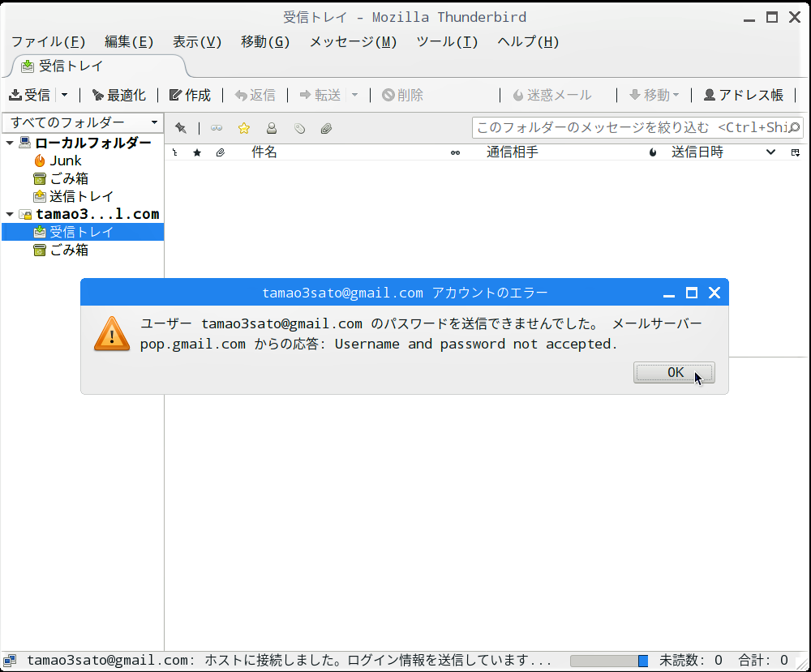Open the 移動(G) menu
The height and width of the screenshot is (672, 811).
click(265, 42)
